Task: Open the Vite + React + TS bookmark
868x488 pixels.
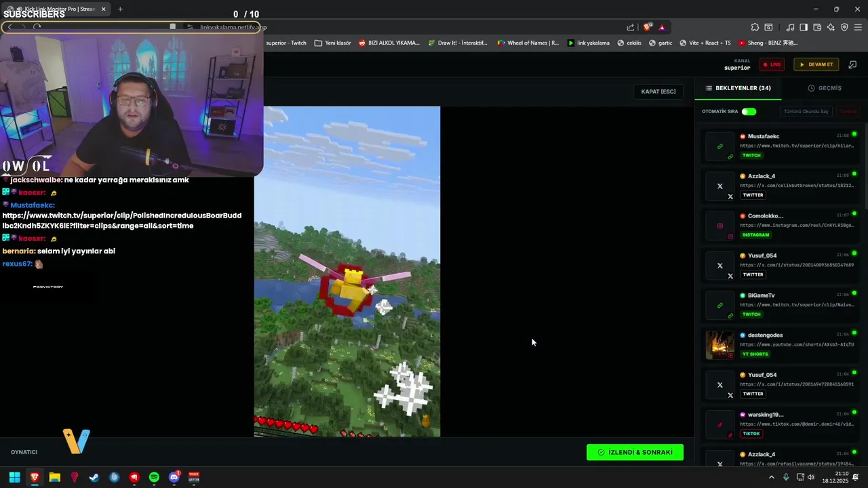Action: [x=705, y=43]
